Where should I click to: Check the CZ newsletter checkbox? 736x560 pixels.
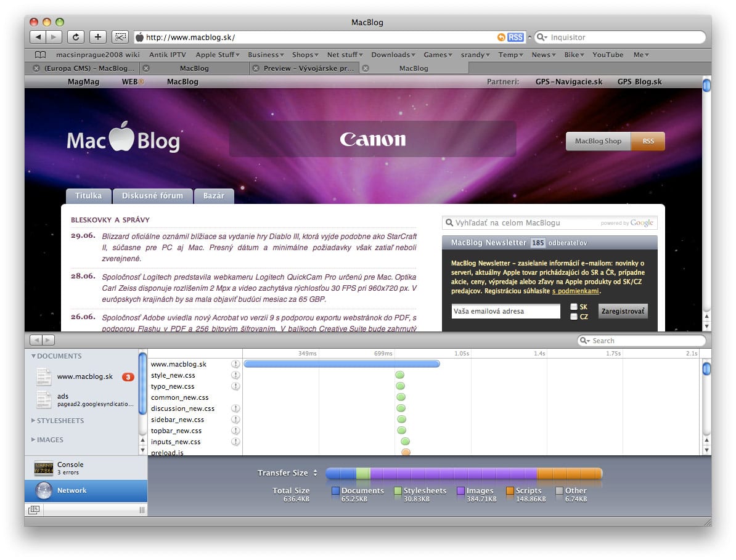point(574,317)
